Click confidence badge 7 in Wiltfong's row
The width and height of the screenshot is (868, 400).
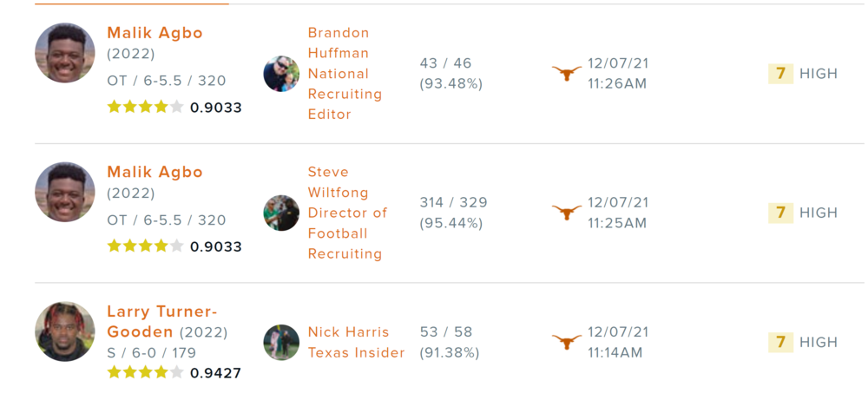pyautogui.click(x=780, y=213)
